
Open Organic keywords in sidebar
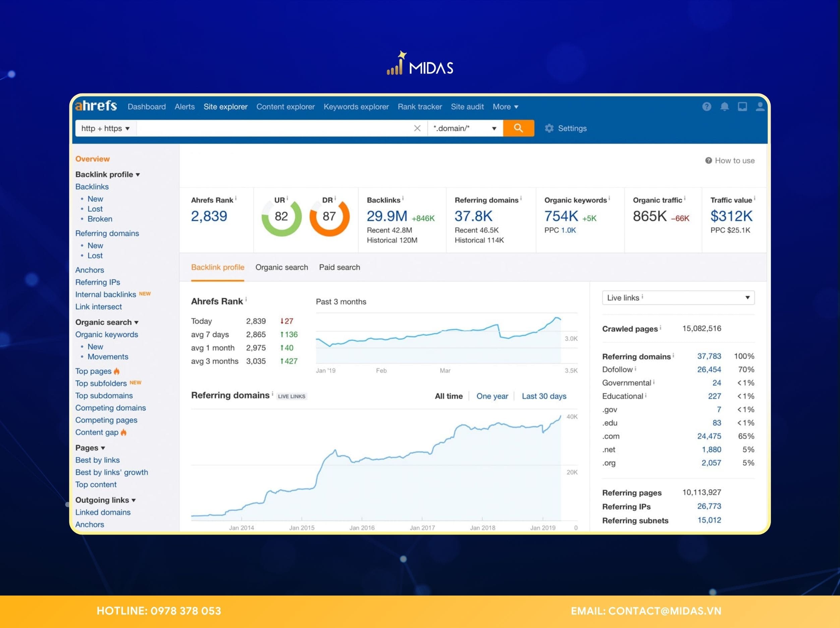click(106, 334)
